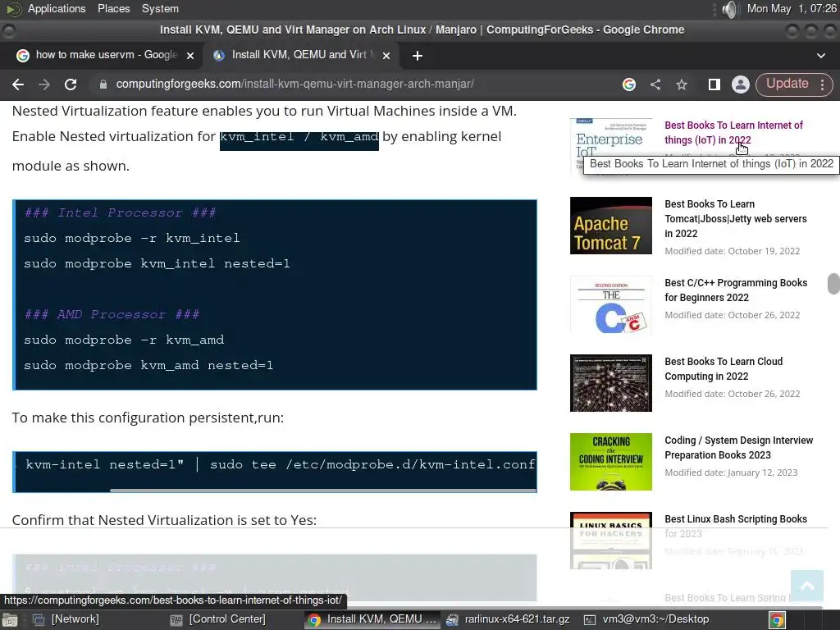Click 'sudo modprobe -r kvm_intel' line
The height and width of the screenshot is (630, 840).
click(132, 238)
